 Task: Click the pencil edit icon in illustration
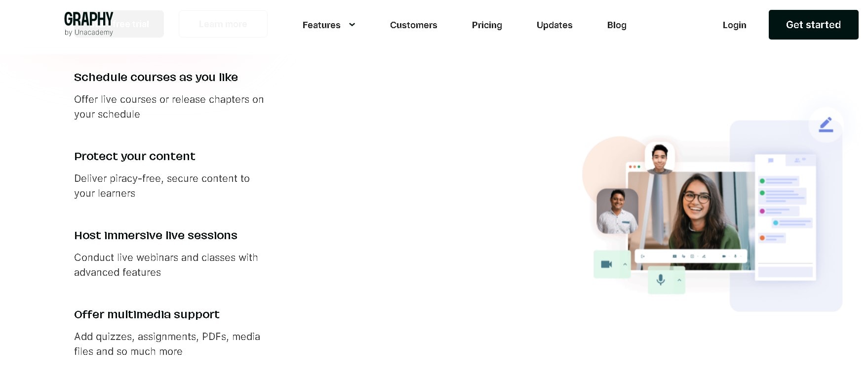[x=826, y=125]
